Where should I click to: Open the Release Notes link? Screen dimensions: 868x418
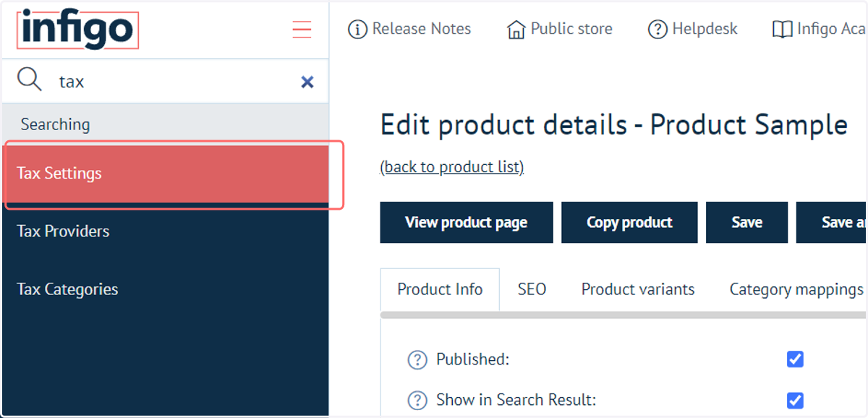[x=422, y=29]
